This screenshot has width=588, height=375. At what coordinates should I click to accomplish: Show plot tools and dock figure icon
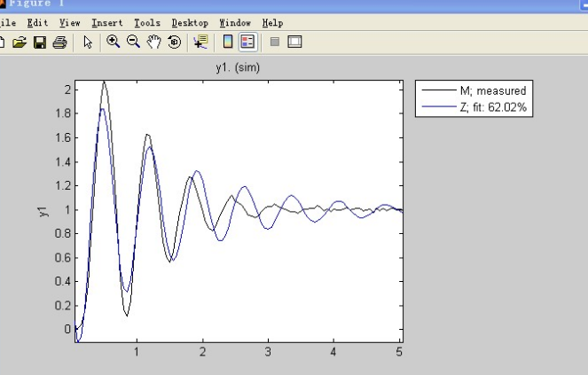294,42
